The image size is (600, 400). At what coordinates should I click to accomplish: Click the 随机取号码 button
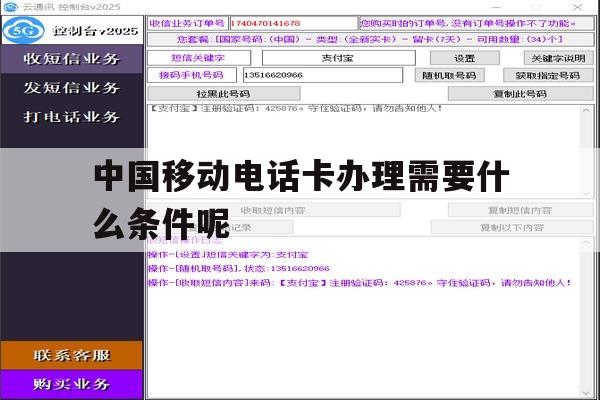(x=449, y=75)
